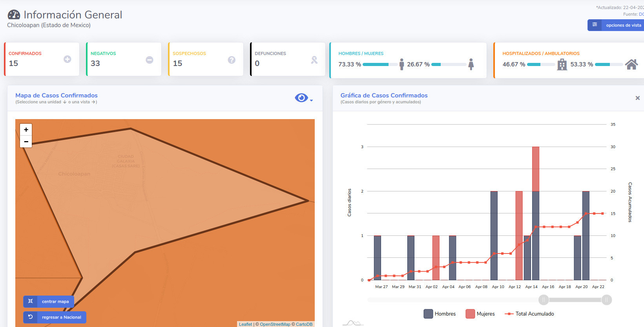Click the undo arrow icon on regresar a Nacional
Image resolution: width=644 pixels, height=327 pixels.
pyautogui.click(x=30, y=317)
